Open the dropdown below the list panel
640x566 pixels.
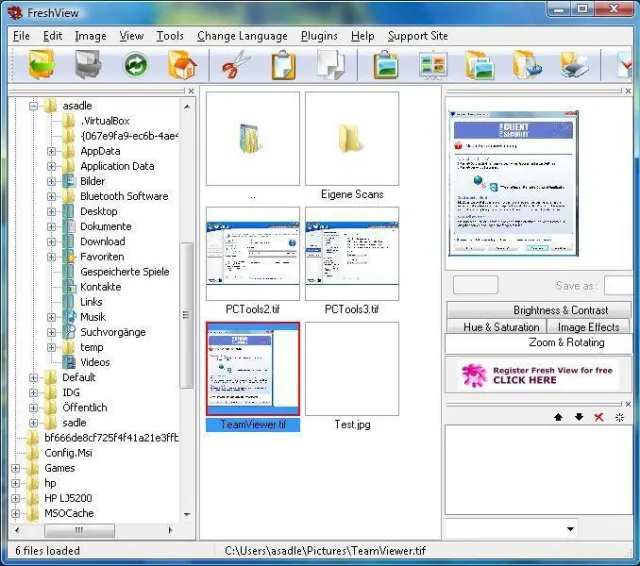pyautogui.click(x=571, y=529)
